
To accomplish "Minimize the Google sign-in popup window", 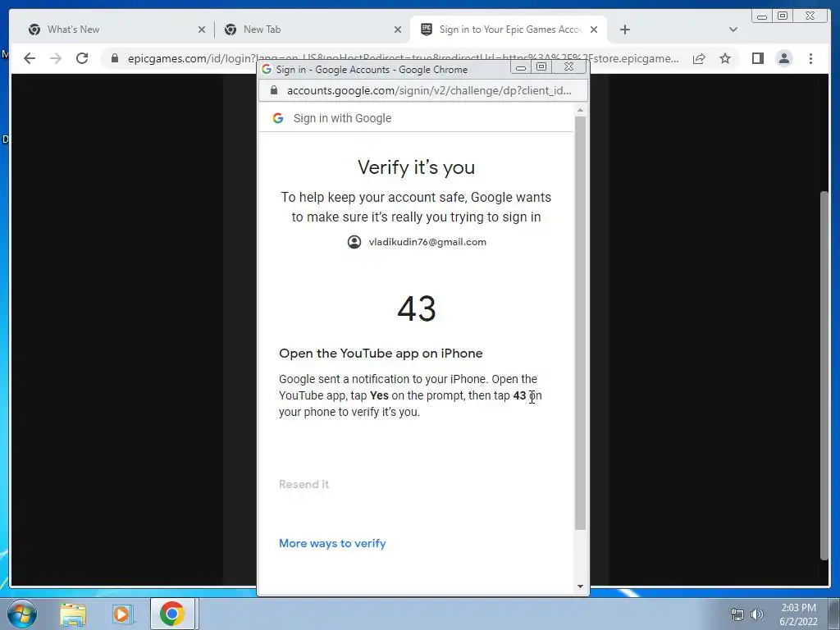I will (520, 67).
